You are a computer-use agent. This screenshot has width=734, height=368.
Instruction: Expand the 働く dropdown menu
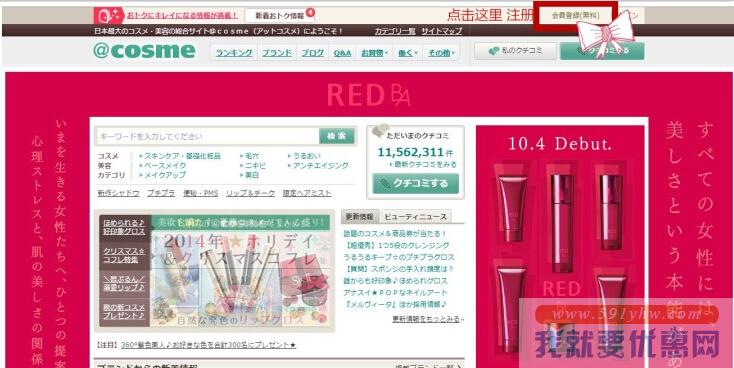click(x=407, y=53)
